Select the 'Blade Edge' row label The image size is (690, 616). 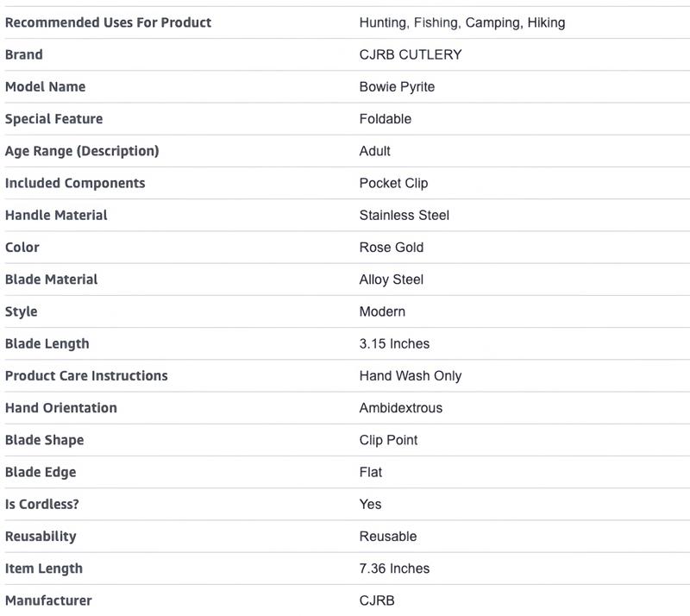coord(41,472)
